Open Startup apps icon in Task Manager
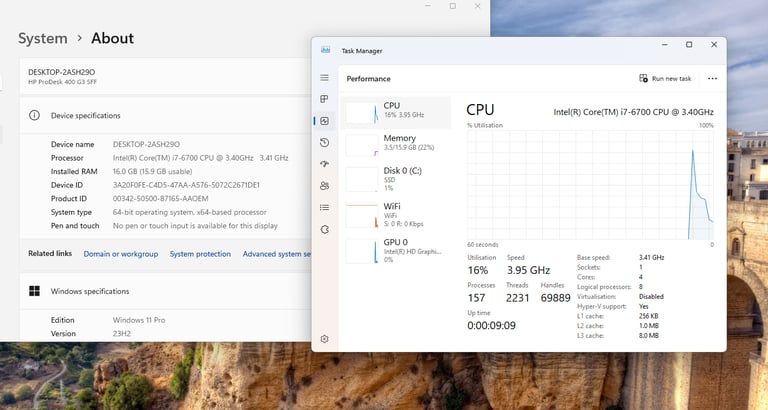The height and width of the screenshot is (410, 768). 324,164
